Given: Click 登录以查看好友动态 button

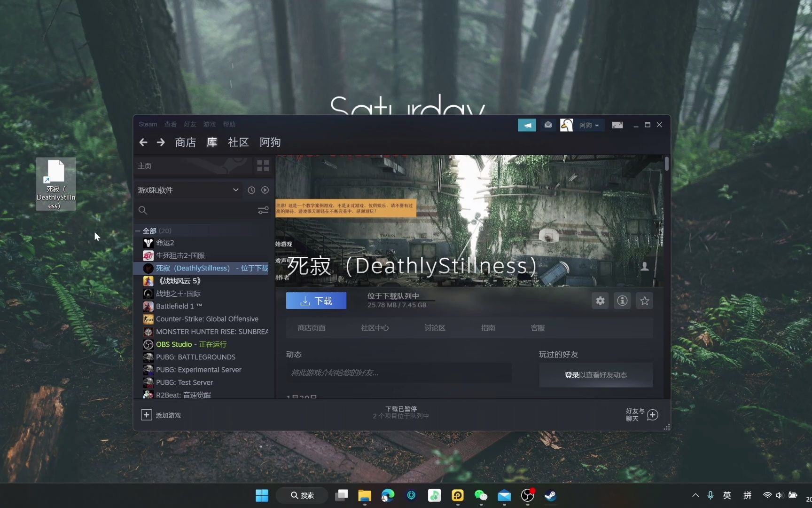Looking at the screenshot, I should point(596,375).
